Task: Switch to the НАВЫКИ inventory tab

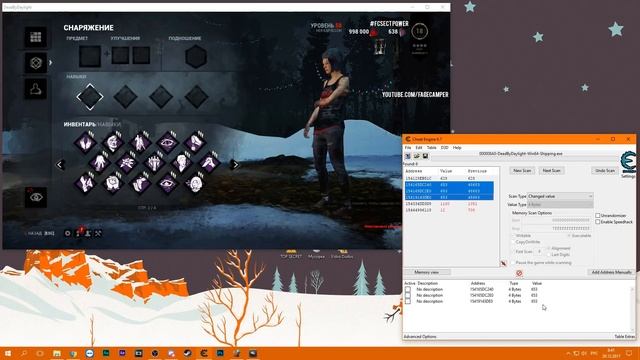Action: [109, 124]
